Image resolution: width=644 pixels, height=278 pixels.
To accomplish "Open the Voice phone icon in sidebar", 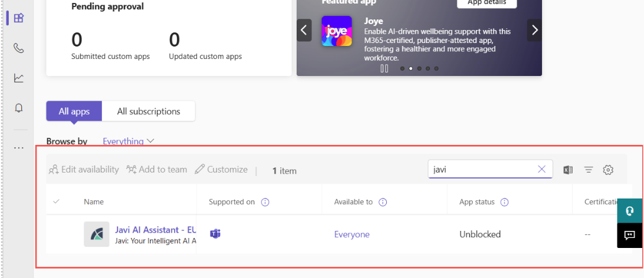I will (19, 48).
